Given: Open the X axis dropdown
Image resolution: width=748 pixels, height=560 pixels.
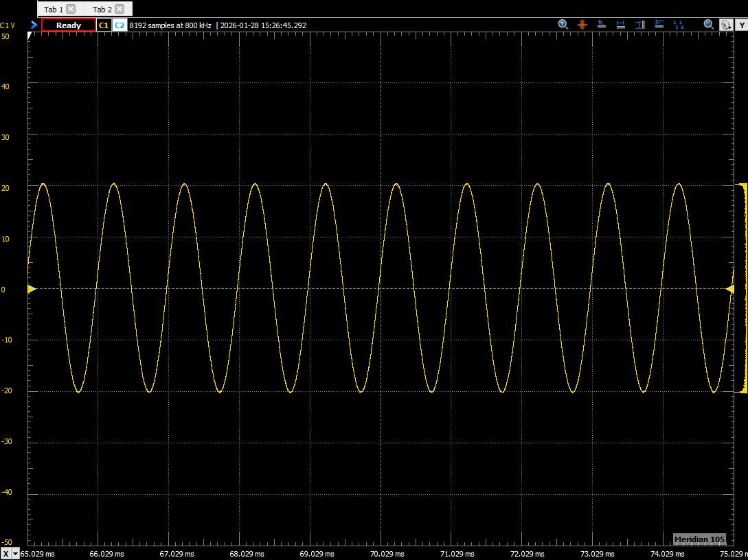Looking at the screenshot, I should coord(15,554).
